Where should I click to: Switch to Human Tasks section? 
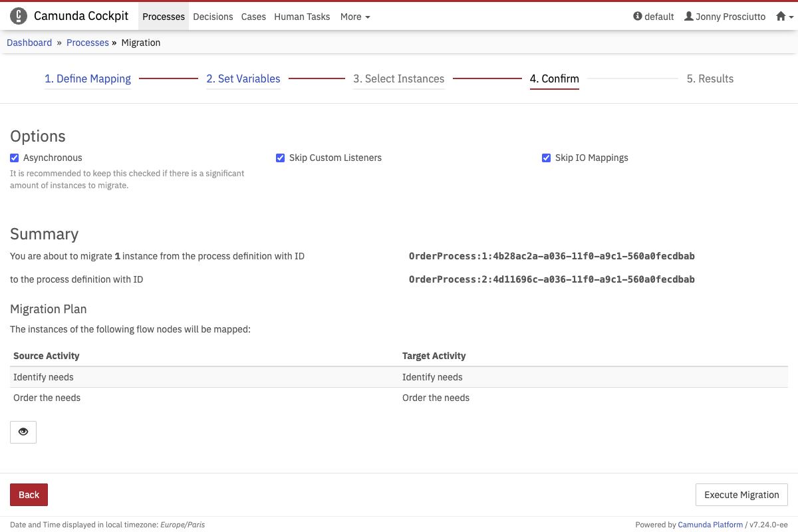(302, 17)
